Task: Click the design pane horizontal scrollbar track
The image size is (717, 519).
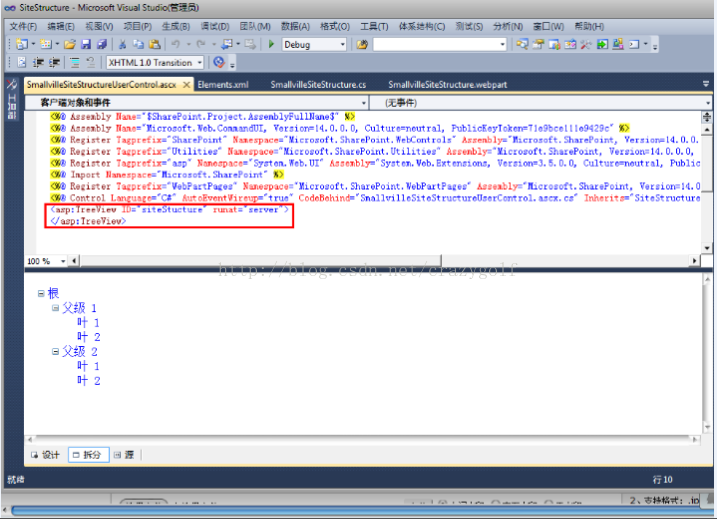Action: [x=362, y=439]
